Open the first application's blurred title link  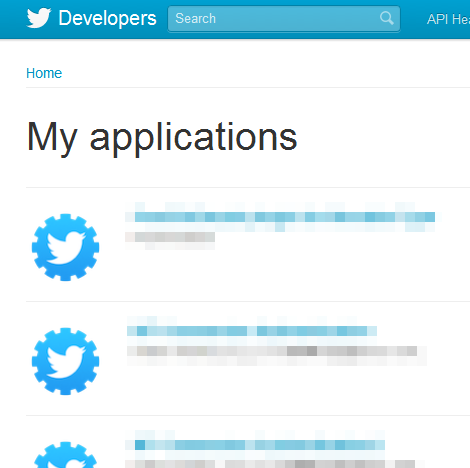pyautogui.click(x=283, y=217)
